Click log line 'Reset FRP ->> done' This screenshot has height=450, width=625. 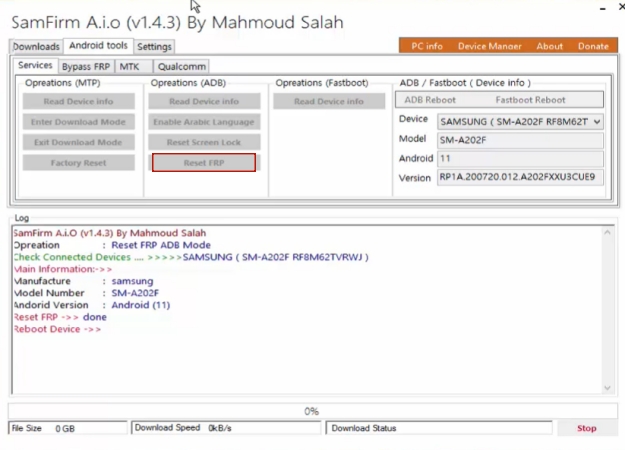(x=60, y=317)
